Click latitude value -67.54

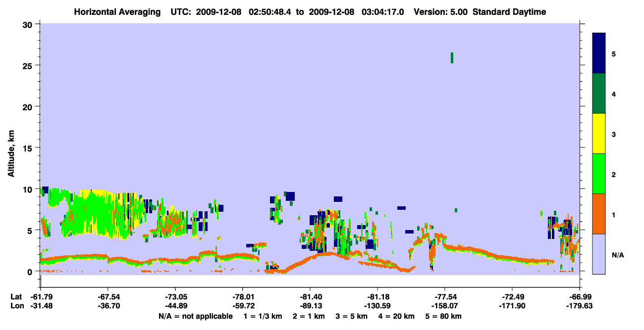(107, 297)
